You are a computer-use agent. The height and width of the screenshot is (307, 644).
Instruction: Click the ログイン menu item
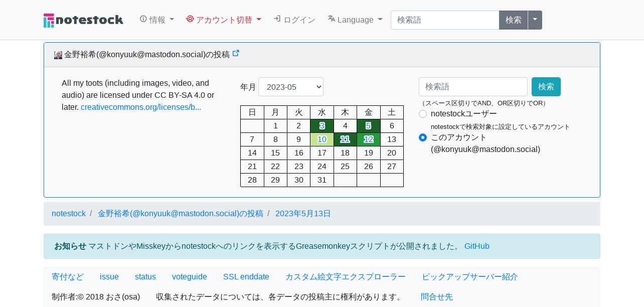(x=294, y=20)
